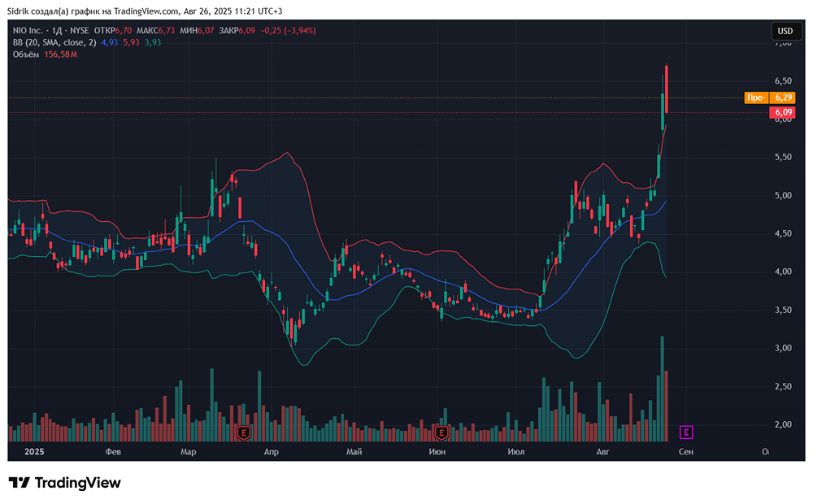Click the 5,00 price axis label
The image size is (813, 504).
coord(783,195)
